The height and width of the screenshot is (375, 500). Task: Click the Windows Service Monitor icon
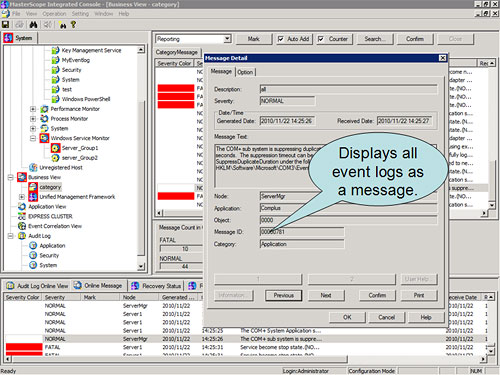pyautogui.click(x=44, y=138)
